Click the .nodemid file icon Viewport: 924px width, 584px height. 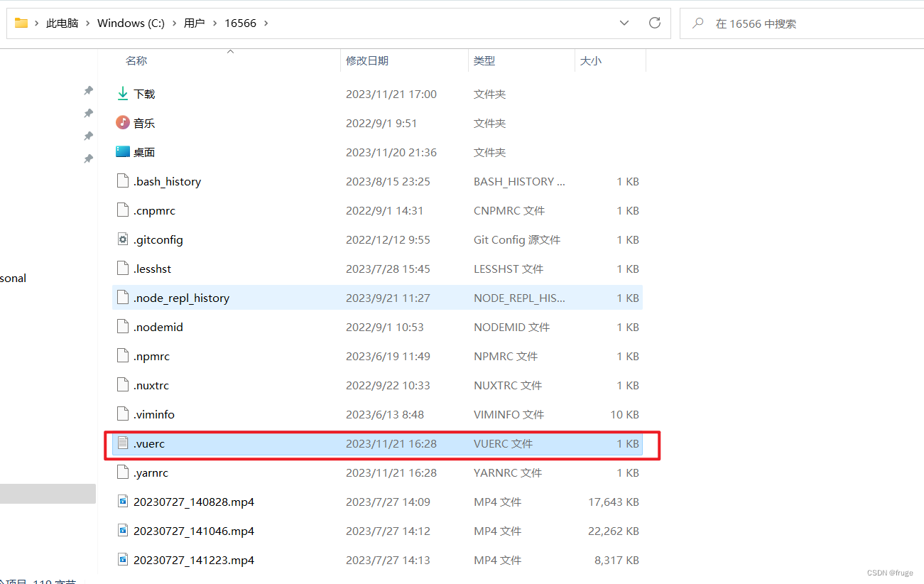click(123, 327)
